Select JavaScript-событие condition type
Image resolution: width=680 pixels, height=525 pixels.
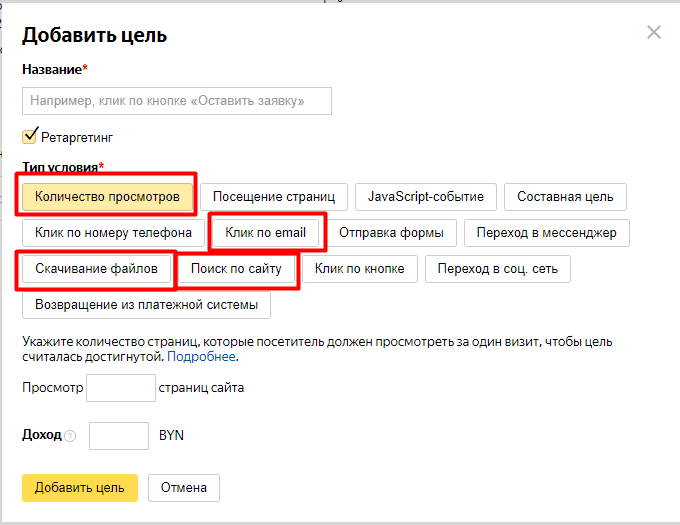426,197
